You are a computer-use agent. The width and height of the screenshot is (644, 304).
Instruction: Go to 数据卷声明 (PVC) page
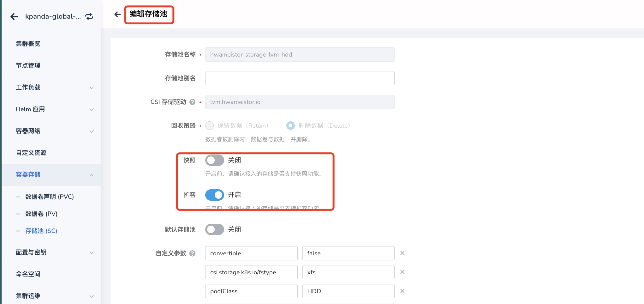click(x=50, y=197)
